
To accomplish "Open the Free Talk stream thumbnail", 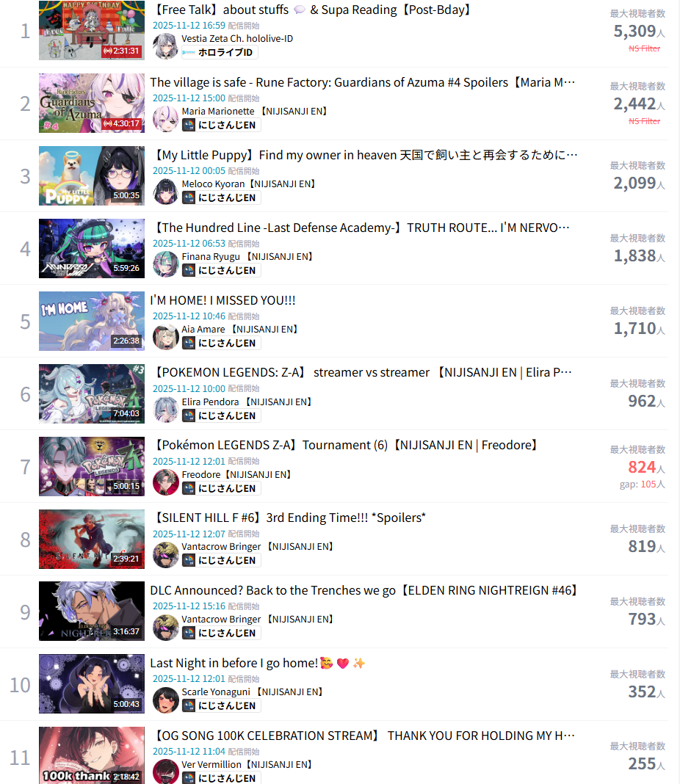I will point(92,31).
